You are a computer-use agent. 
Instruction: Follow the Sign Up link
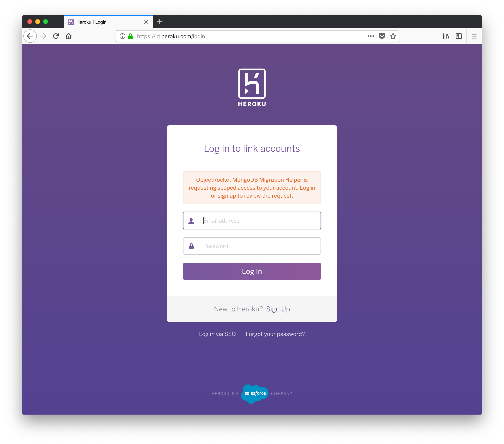click(x=278, y=309)
